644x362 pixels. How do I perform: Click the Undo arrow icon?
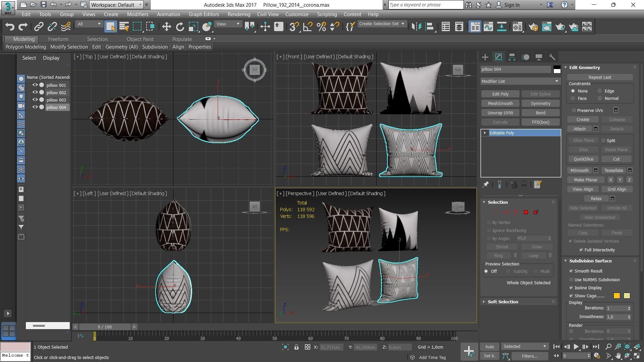coord(10,26)
